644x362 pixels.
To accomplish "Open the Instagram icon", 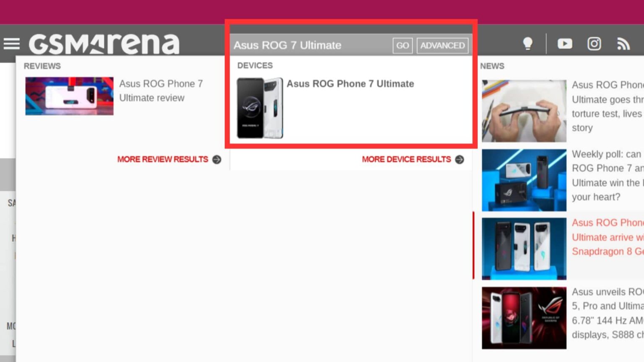I will click(x=594, y=44).
